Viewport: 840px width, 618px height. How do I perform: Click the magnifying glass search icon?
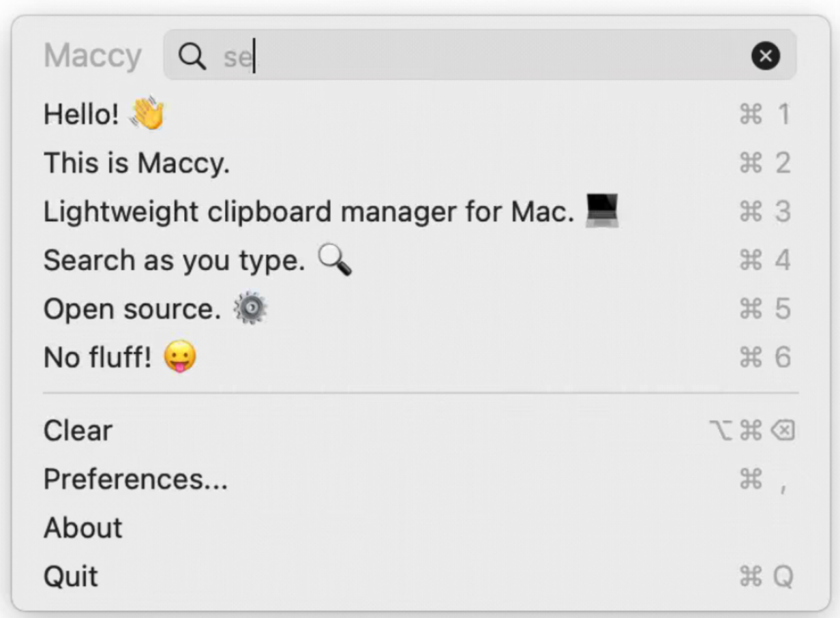click(x=192, y=57)
